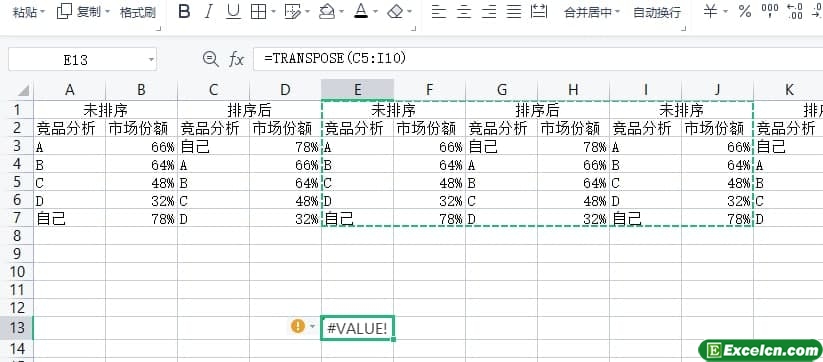Toggle bold formatting
This screenshot has height=362, width=823.
(x=184, y=12)
